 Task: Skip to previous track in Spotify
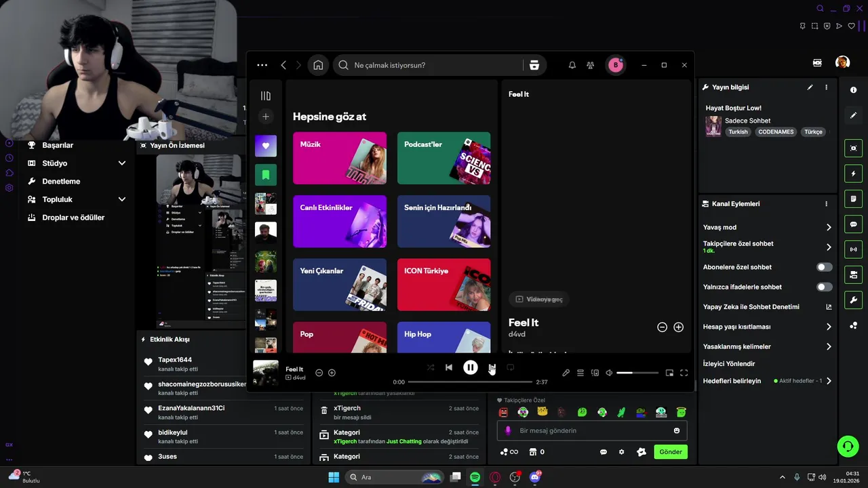point(448,367)
